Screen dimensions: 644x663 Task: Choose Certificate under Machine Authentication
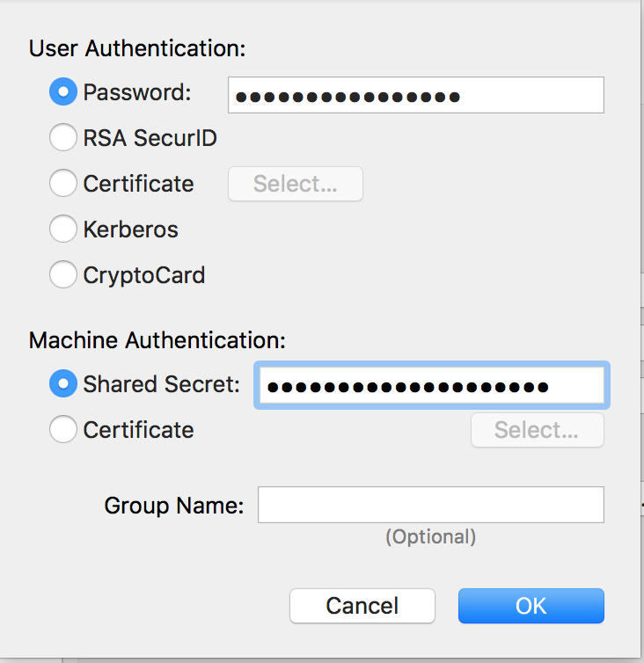pos(63,430)
